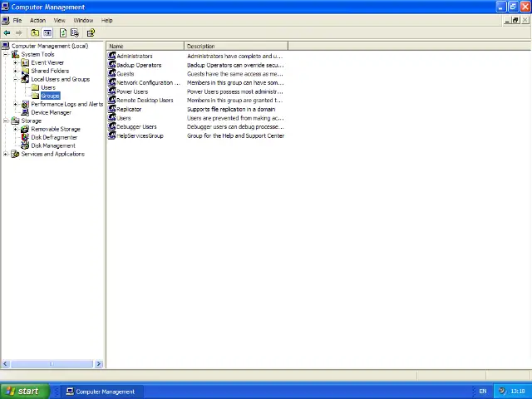Click the Debugger Users group icon
Image resolution: width=532 pixels, height=399 pixels.
(x=111, y=126)
